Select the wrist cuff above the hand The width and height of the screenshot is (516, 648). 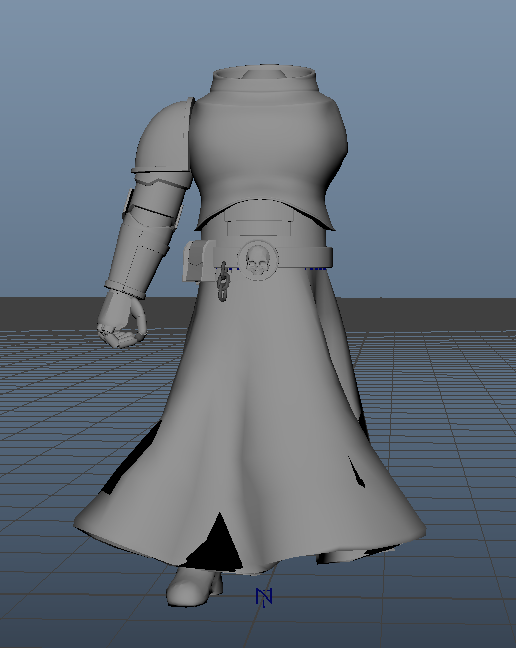[x=125, y=289]
